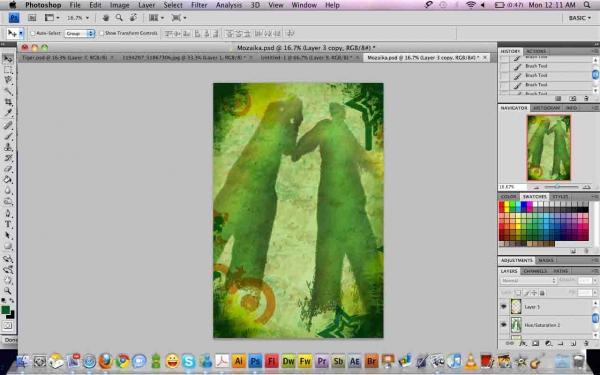This screenshot has width=600, height=375.
Task: Select the Zoom tool in the toolbox
Action: 8,291
